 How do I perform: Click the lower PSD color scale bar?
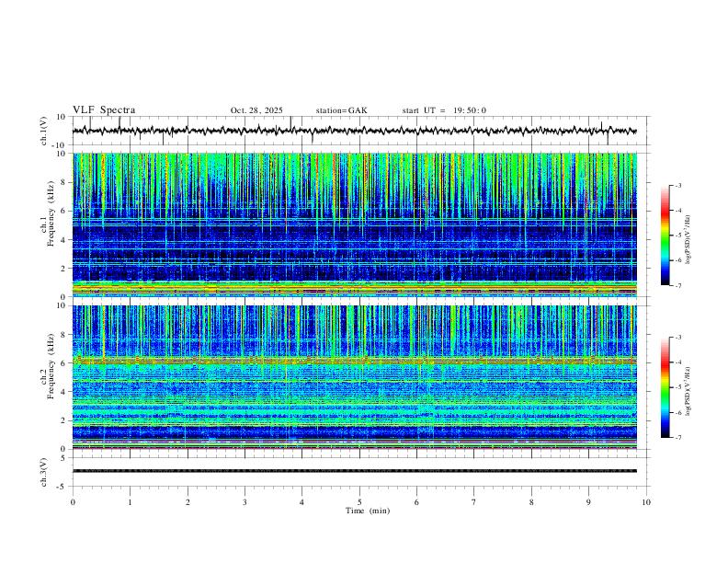tap(665, 387)
